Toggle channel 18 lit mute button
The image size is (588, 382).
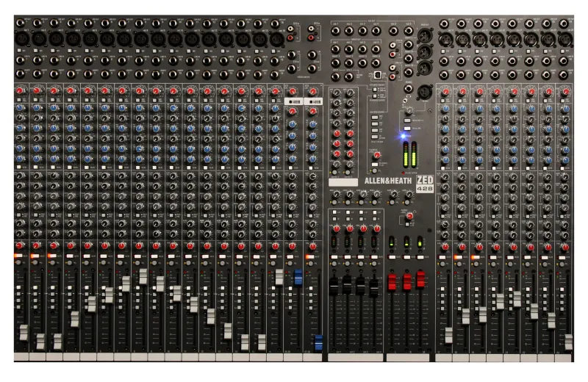[458, 257]
